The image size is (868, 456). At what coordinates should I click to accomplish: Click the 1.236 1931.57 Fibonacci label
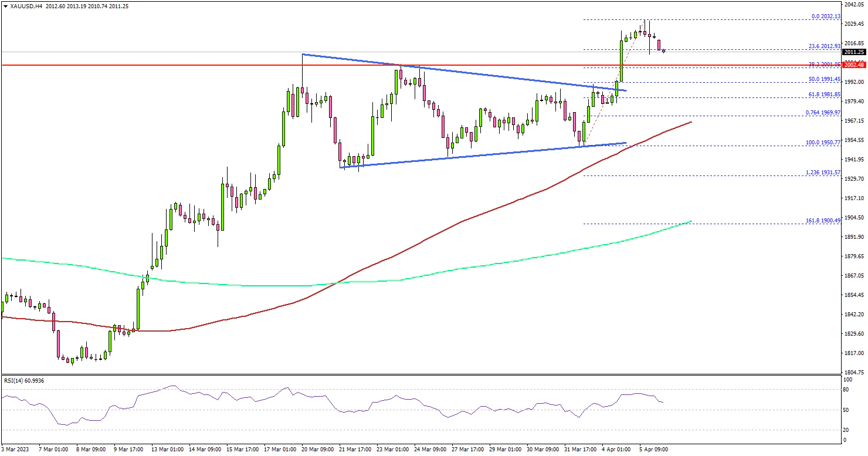[x=823, y=173]
